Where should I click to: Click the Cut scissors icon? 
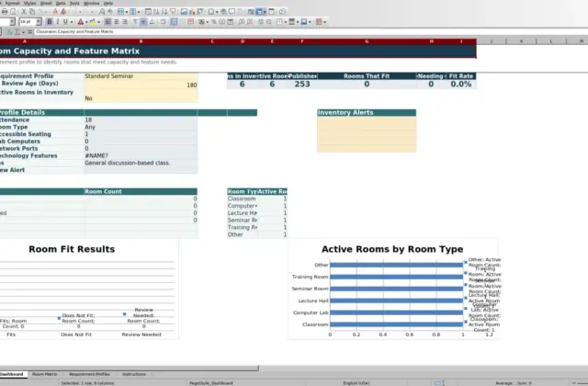click(24, 12)
